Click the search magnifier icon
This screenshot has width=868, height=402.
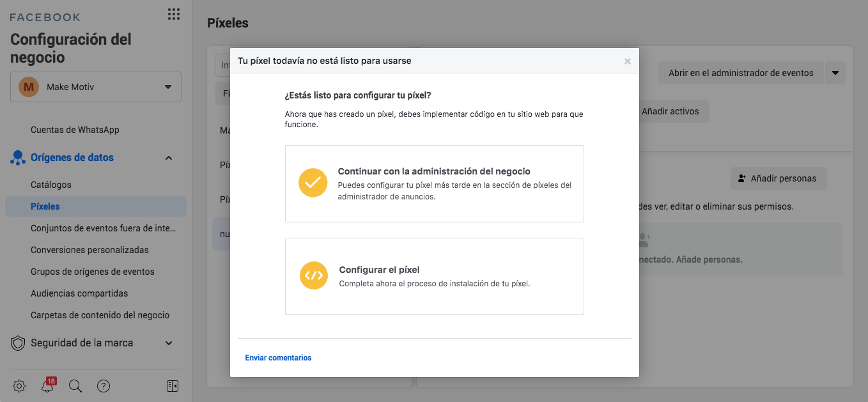coord(75,386)
